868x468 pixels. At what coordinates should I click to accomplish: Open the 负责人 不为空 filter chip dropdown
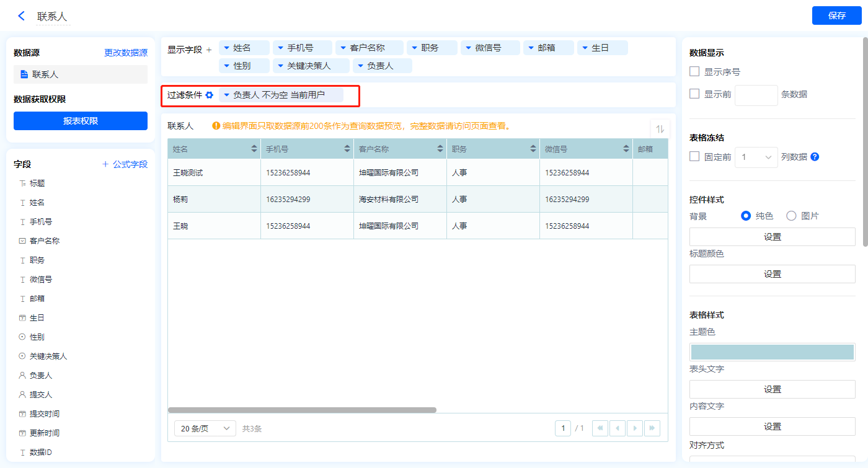pyautogui.click(x=227, y=95)
